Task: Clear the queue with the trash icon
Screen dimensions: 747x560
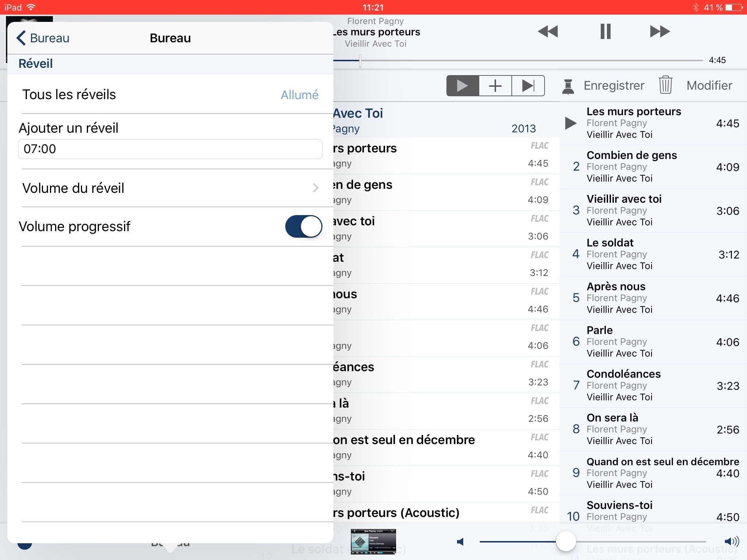Action: 665,85
